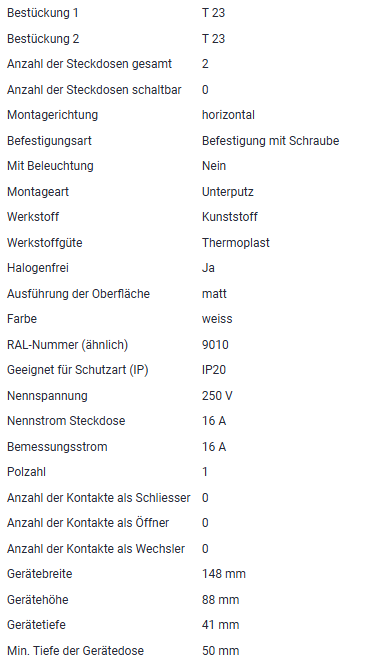Click the Mit Beleuchtung label
Screen dimensions: 371x665
pyautogui.click(x=50, y=166)
